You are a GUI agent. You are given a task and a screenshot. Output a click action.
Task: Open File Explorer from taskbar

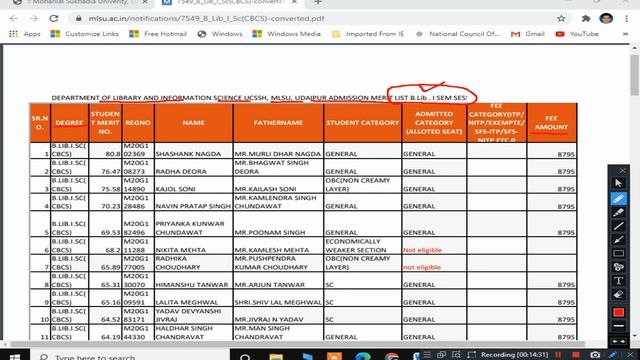click(276, 357)
